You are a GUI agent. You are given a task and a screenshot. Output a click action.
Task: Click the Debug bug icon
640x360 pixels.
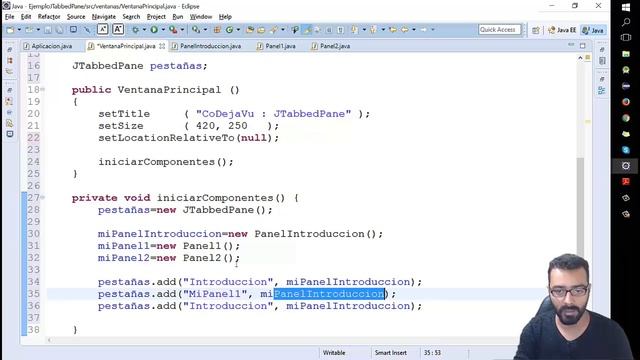136,30
